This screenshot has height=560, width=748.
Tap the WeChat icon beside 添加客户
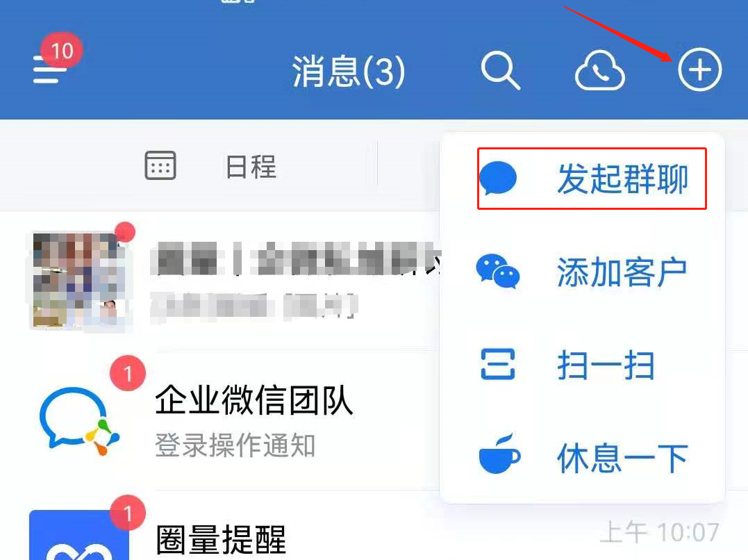pos(497,271)
